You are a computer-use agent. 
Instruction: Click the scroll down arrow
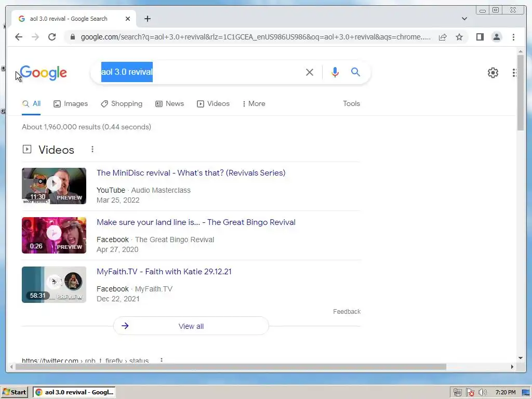(521, 358)
